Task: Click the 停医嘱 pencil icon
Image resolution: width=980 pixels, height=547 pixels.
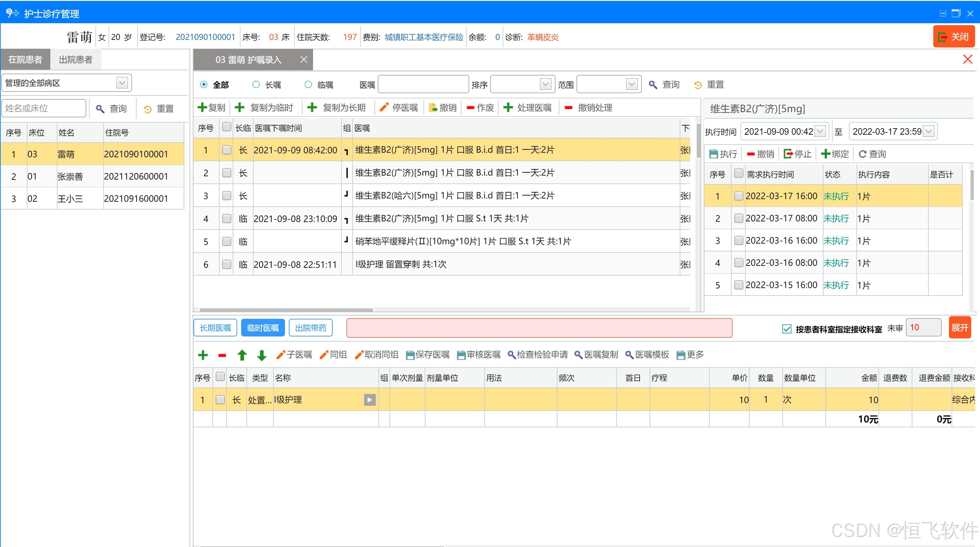Action: [384, 107]
